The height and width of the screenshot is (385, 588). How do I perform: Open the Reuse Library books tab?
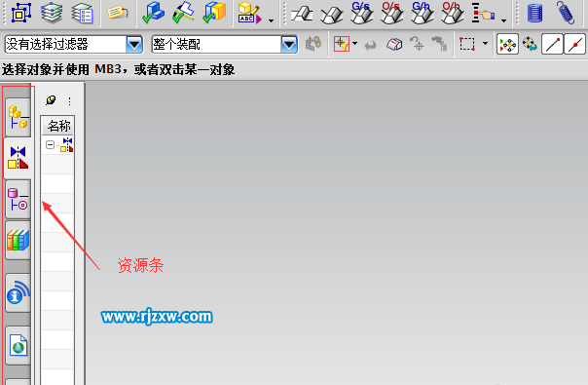[x=18, y=241]
